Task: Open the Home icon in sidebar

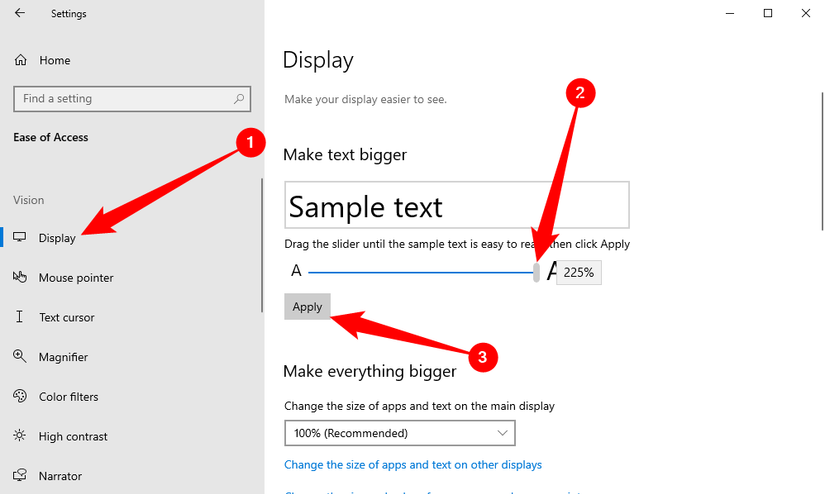Action: pos(21,60)
